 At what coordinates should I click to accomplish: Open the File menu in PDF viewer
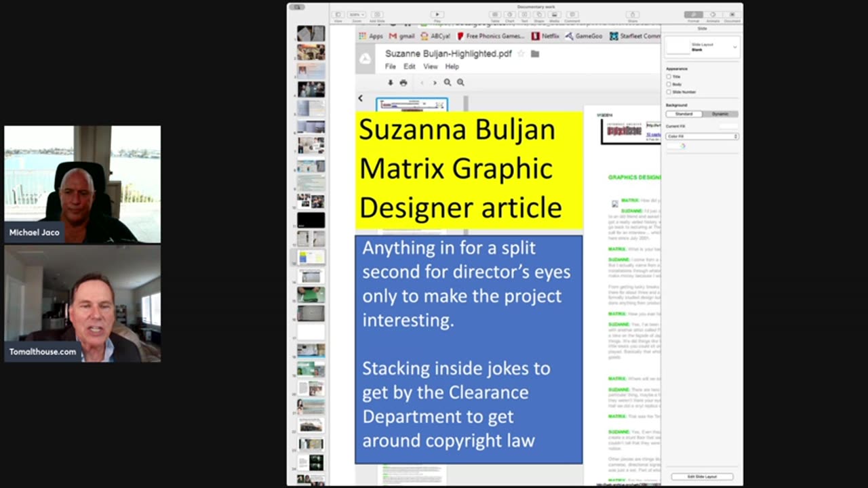[x=391, y=66]
